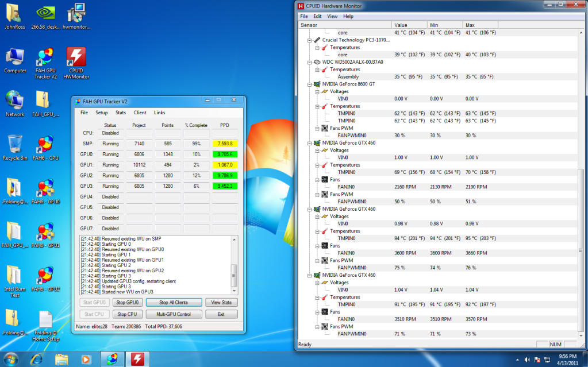
Task: Open the Help menu in HWMonitor
Action: coord(348,16)
